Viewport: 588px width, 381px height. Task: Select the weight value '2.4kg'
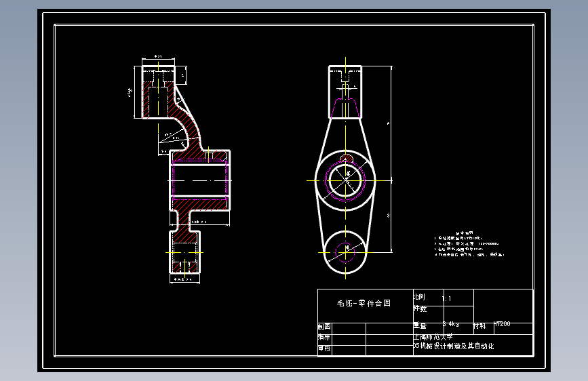(x=451, y=324)
